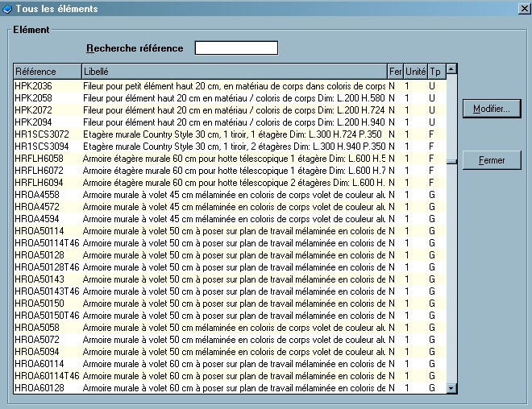Screen dimensions: 532x409
Task: Click the scrollbar down arrow
Action: pyautogui.click(x=451, y=388)
